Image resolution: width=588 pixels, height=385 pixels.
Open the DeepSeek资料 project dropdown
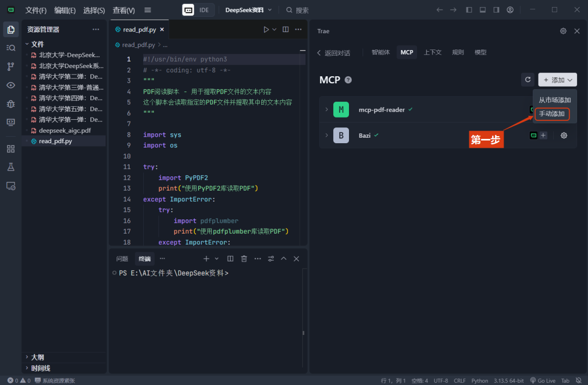coord(249,10)
